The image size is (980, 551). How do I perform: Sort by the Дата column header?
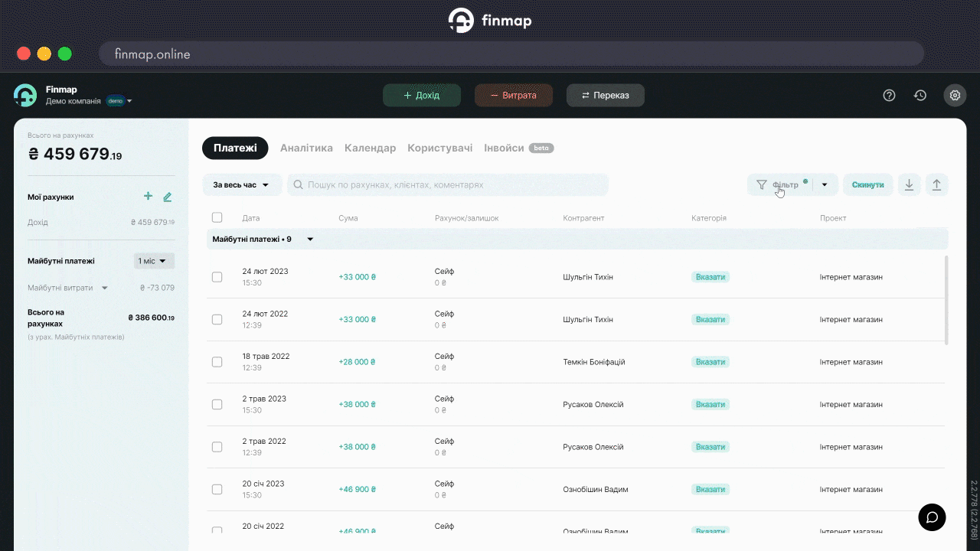coord(251,218)
